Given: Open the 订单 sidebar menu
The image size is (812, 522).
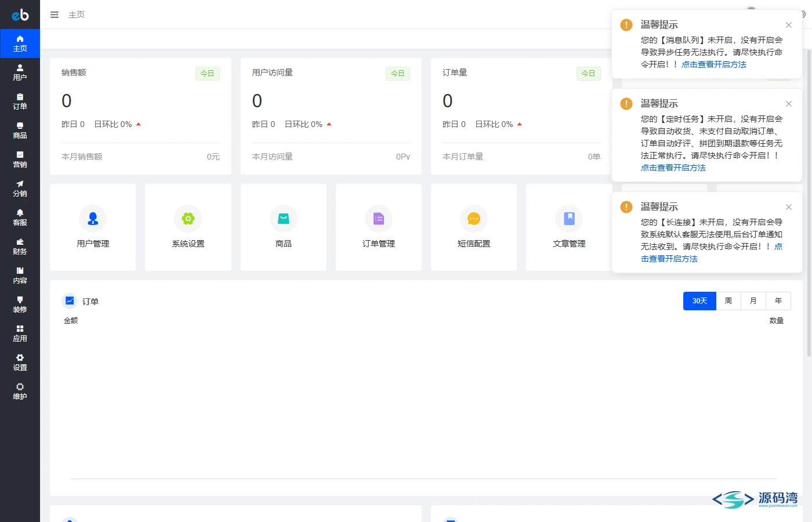Looking at the screenshot, I should tap(20, 101).
